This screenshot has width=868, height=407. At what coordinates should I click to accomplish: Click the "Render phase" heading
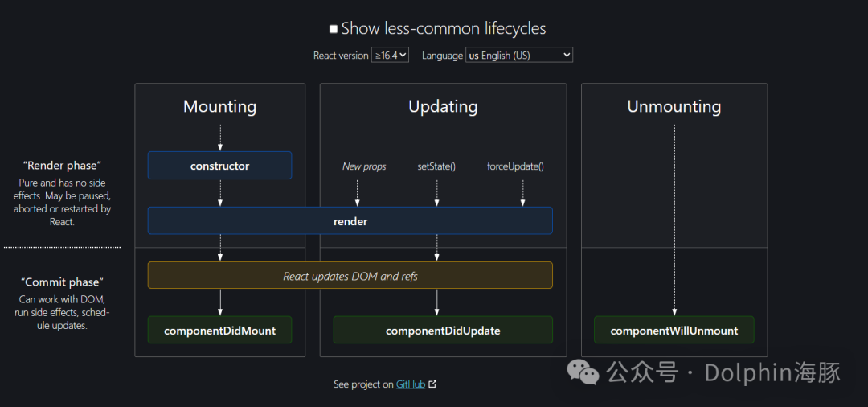click(x=63, y=165)
